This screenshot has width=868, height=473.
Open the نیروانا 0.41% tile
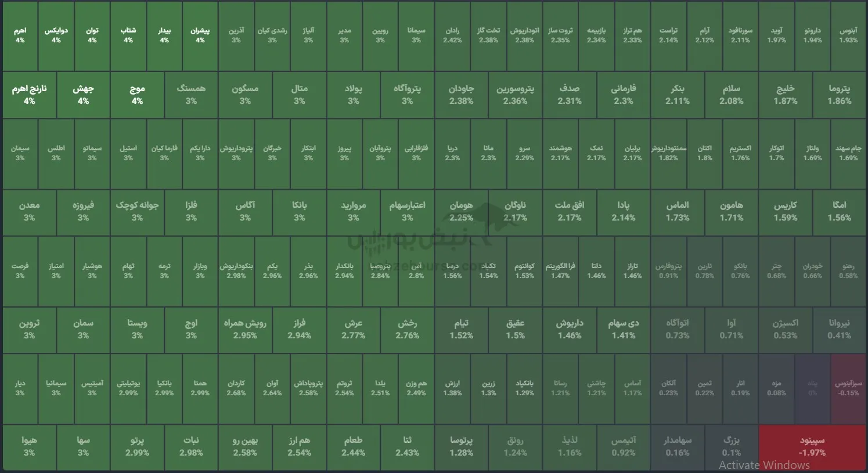point(840,329)
